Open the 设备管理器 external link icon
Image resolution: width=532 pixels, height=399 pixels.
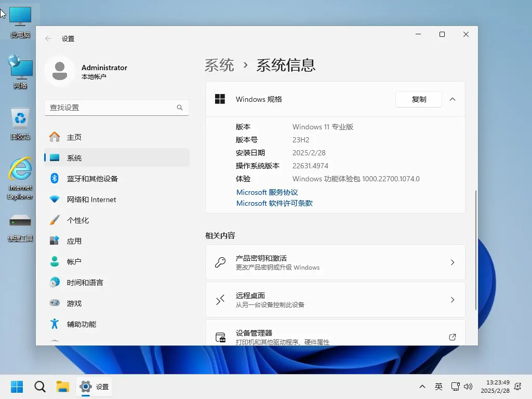pyautogui.click(x=452, y=337)
